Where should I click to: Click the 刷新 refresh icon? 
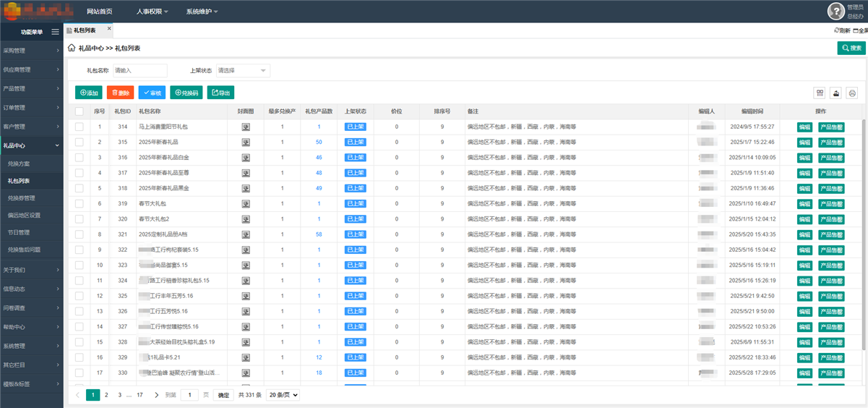[836, 30]
